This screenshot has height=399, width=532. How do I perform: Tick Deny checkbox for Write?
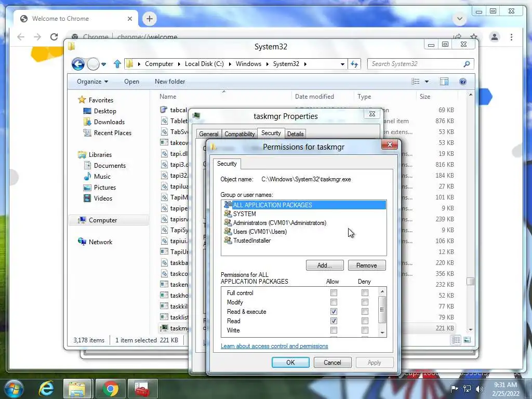tap(365, 330)
